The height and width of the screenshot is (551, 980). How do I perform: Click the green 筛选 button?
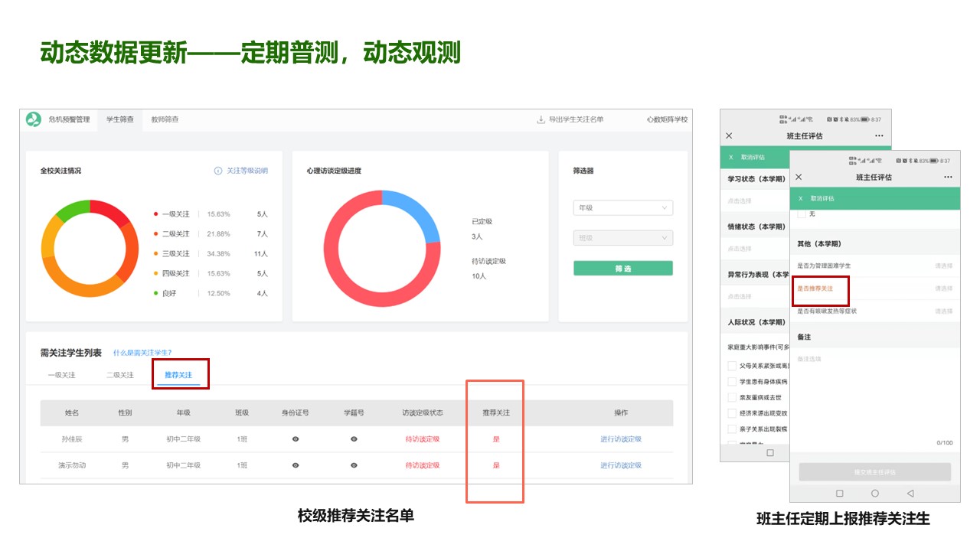coord(622,269)
